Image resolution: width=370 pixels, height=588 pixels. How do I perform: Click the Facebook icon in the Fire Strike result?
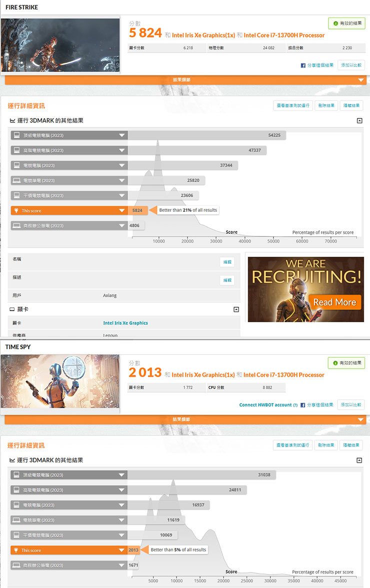click(x=303, y=65)
